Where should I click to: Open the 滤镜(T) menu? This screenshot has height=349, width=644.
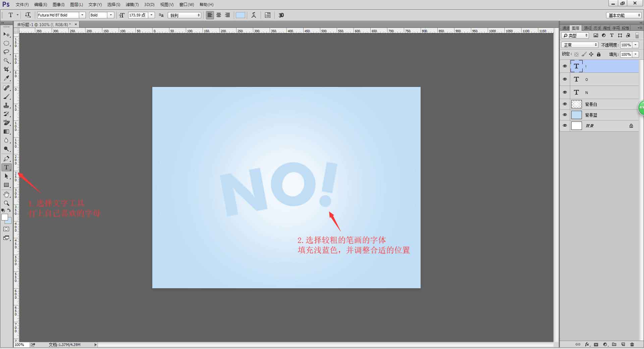tap(132, 5)
